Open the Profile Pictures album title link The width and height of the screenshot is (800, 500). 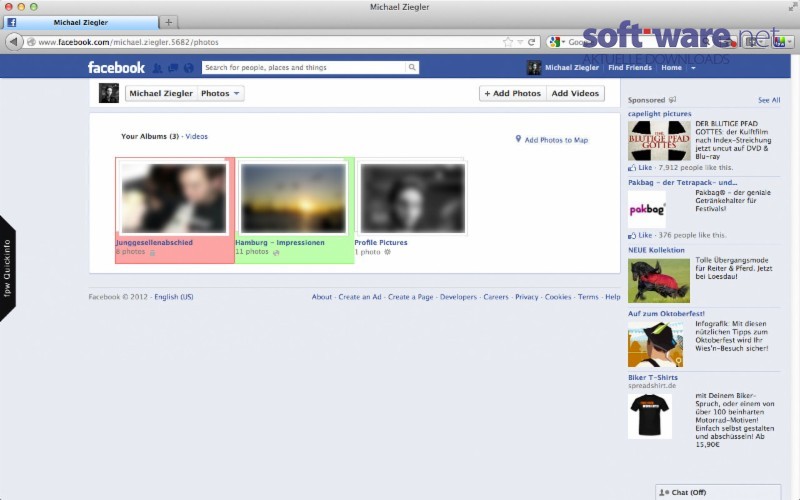(x=381, y=242)
